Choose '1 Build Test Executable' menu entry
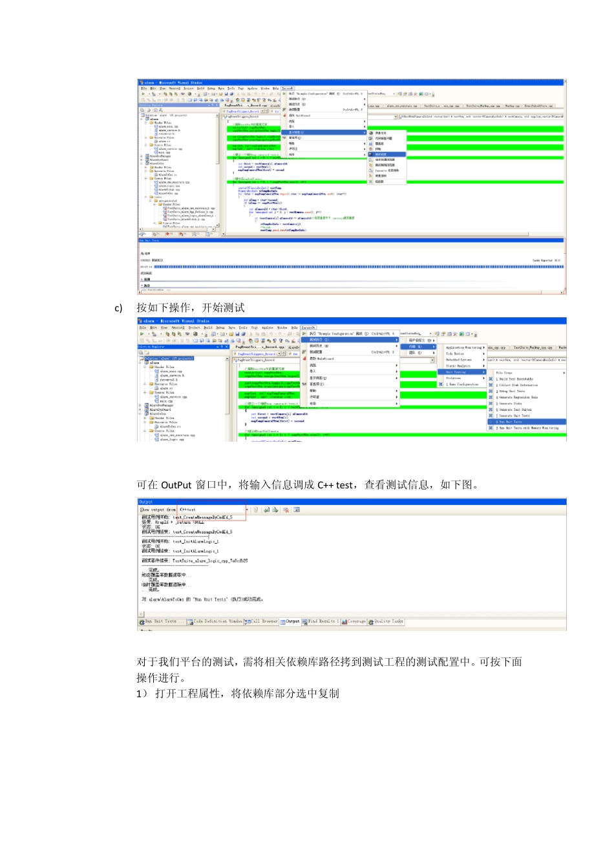The image size is (614, 868). pos(527,379)
